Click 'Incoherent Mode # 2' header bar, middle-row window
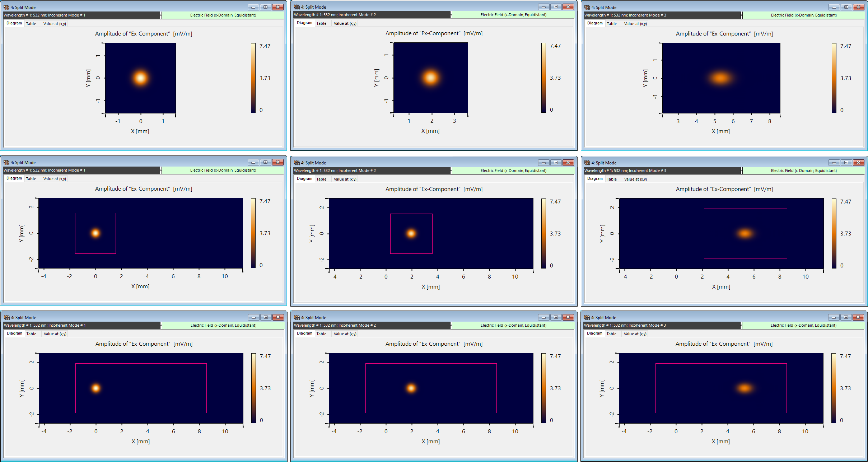The image size is (868, 462). [372, 171]
